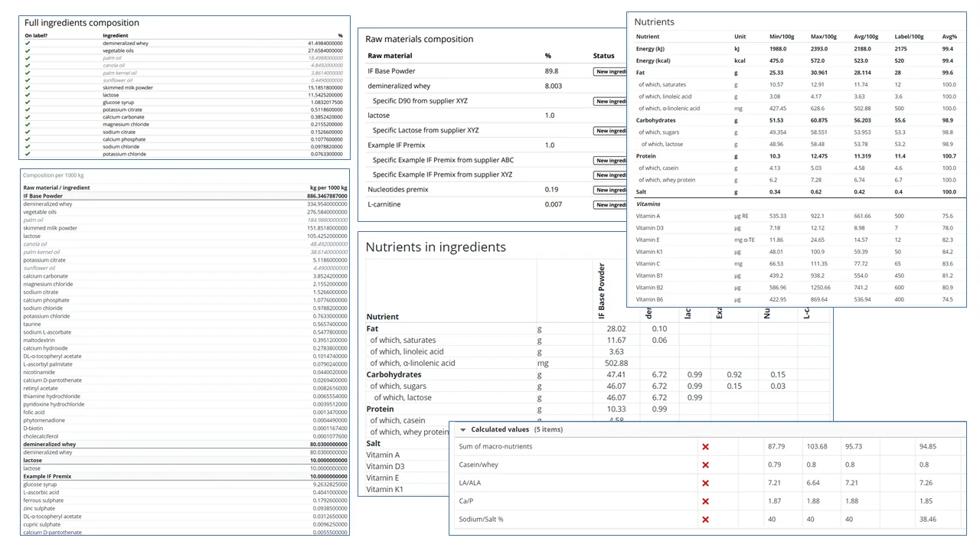Screen dimensions: 980x551
Task: Toggle the on-label check for palm oil
Action: pos(28,58)
